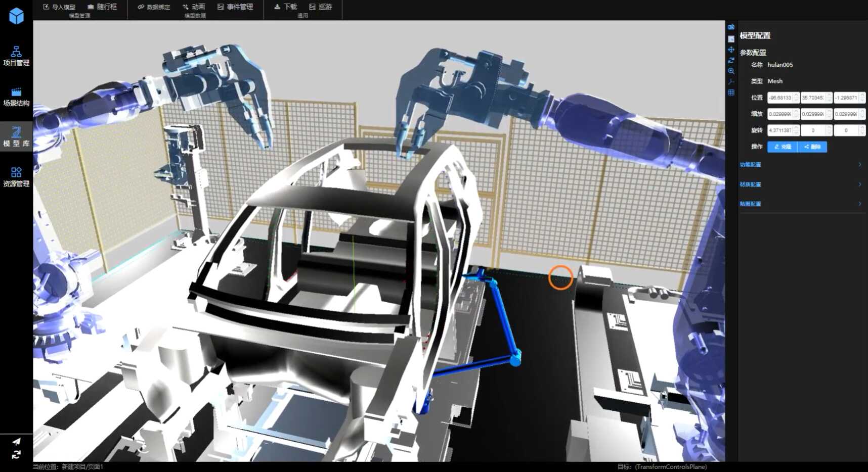
Task: Open 项目管理 in the left sidebar
Action: point(16,56)
